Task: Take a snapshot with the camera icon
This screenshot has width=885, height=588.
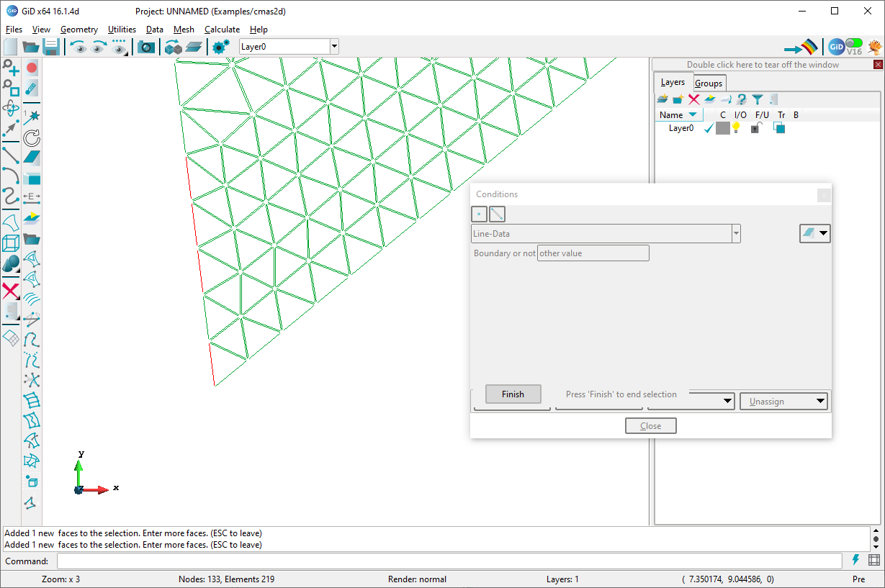Action: click(146, 47)
